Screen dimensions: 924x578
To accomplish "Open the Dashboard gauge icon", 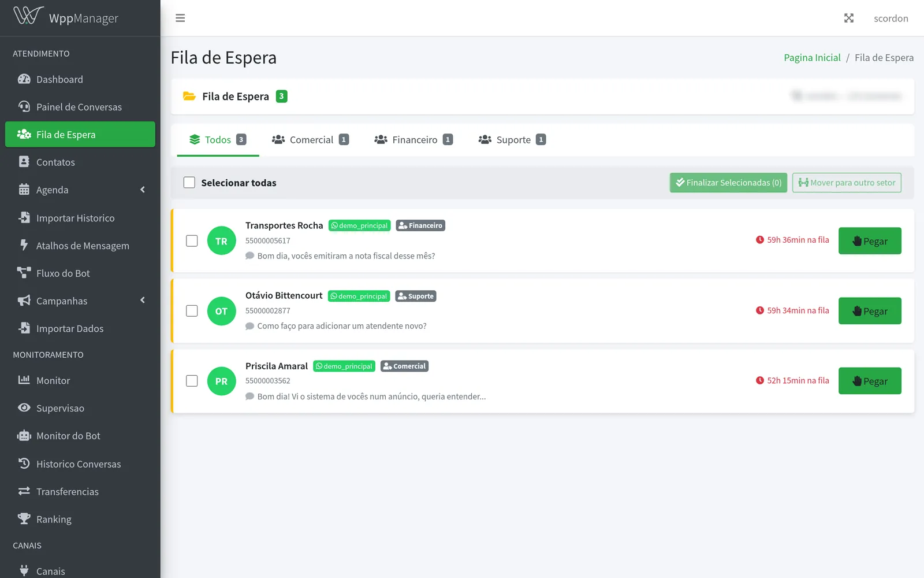I will point(24,79).
